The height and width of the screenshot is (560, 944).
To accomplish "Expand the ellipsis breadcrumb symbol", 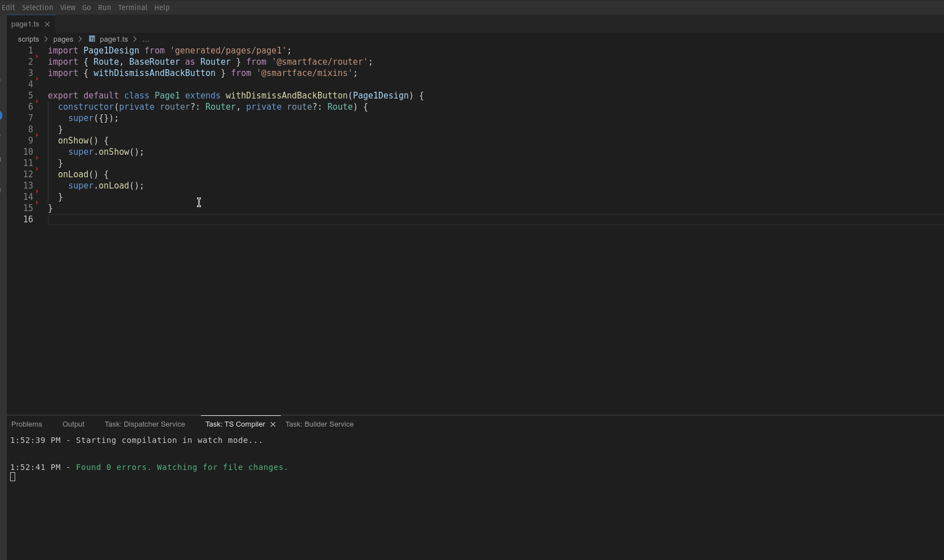I will point(146,39).
